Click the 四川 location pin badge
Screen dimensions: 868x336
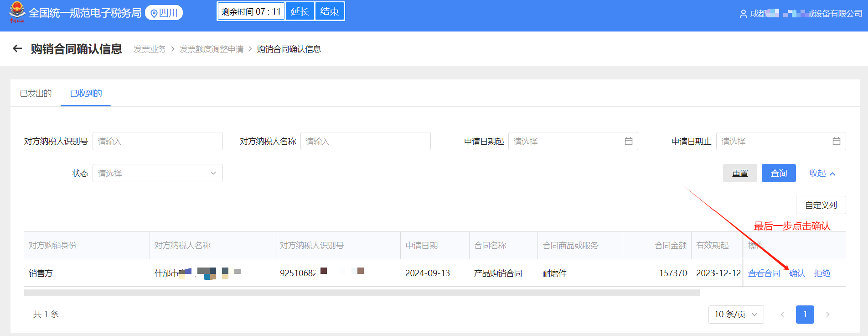[164, 13]
